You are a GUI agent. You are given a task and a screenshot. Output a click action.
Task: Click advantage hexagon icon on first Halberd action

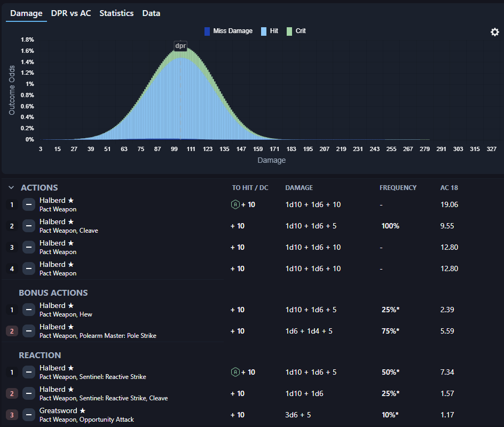pyautogui.click(x=235, y=204)
